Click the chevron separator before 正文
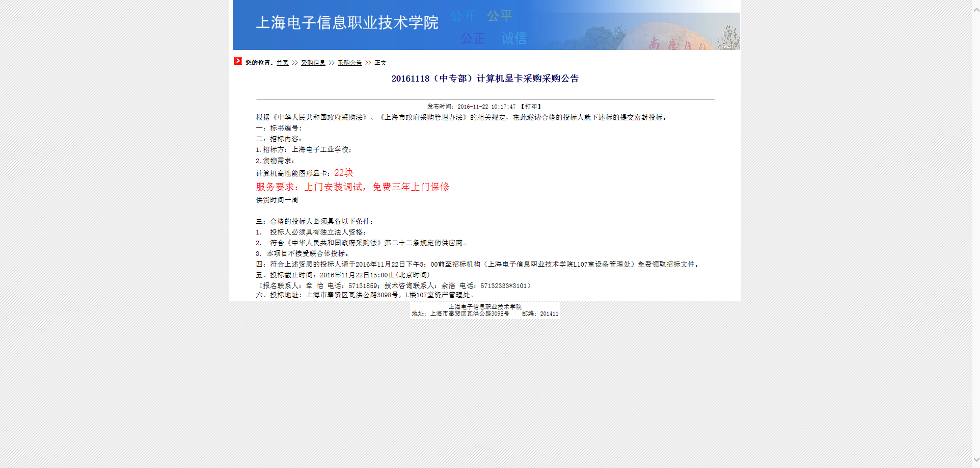980x468 pixels. click(x=368, y=63)
